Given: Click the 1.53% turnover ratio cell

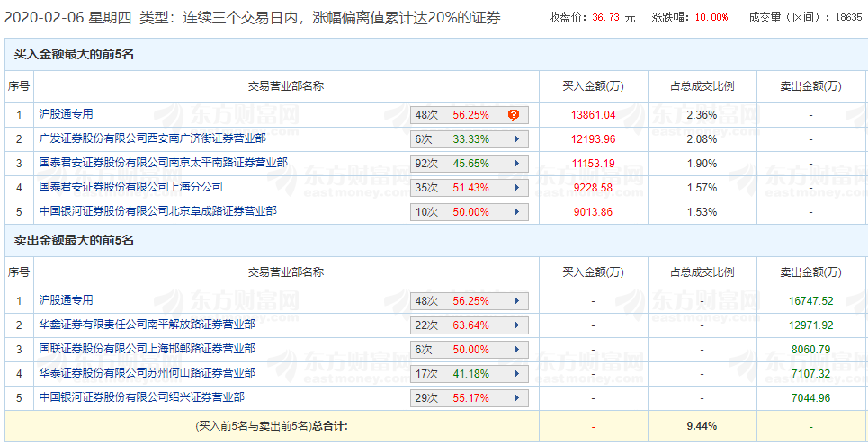Looking at the screenshot, I should coord(702,212).
